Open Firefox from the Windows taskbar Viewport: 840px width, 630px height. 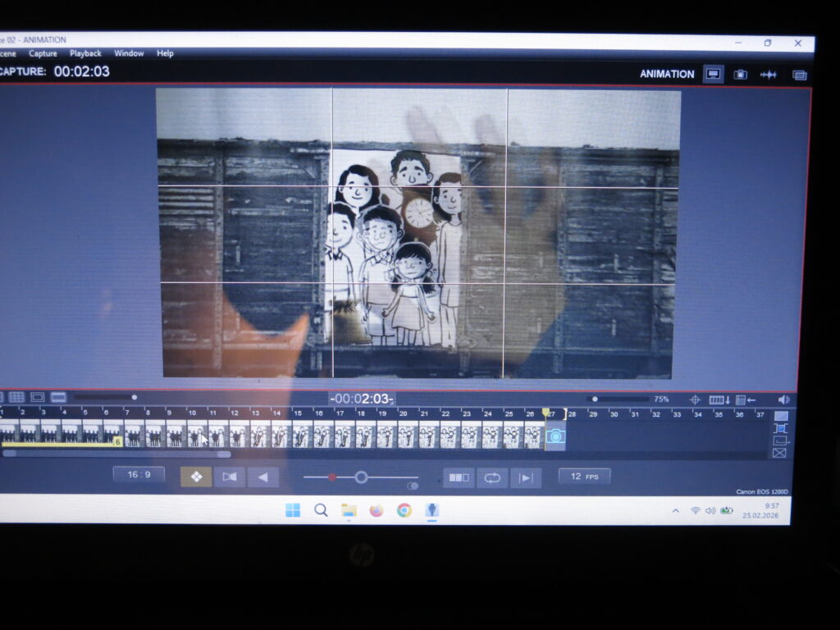[x=376, y=510]
